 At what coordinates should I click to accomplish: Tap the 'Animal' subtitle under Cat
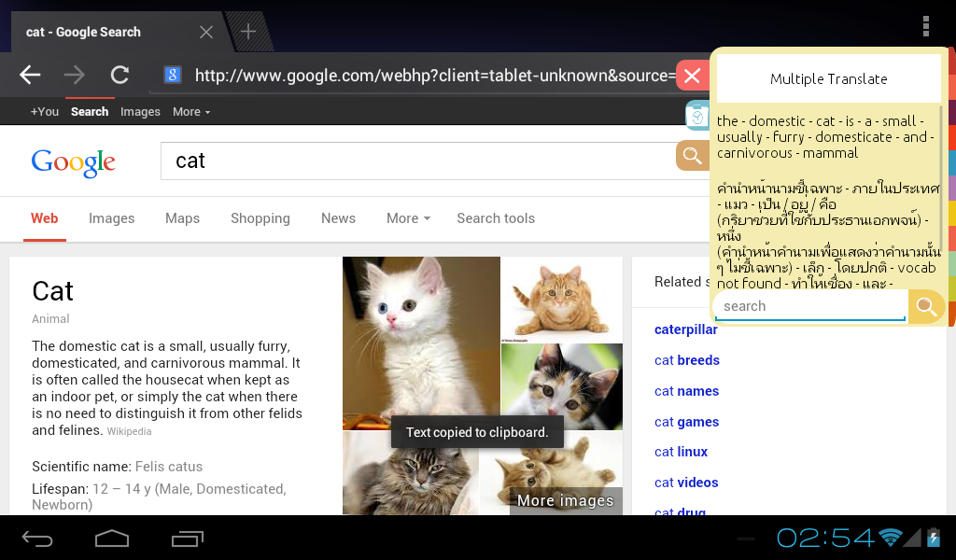pyautogui.click(x=50, y=318)
